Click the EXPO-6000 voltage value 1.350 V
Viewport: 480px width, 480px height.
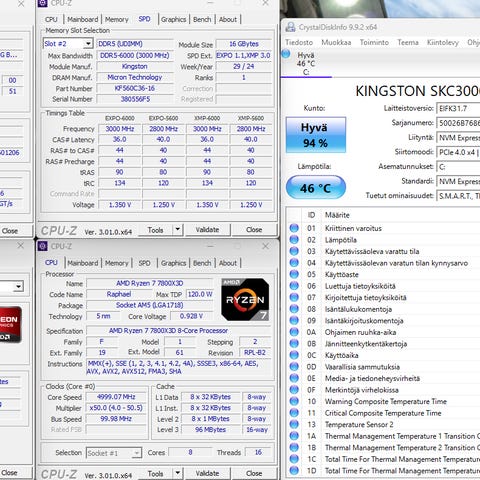[x=120, y=205]
